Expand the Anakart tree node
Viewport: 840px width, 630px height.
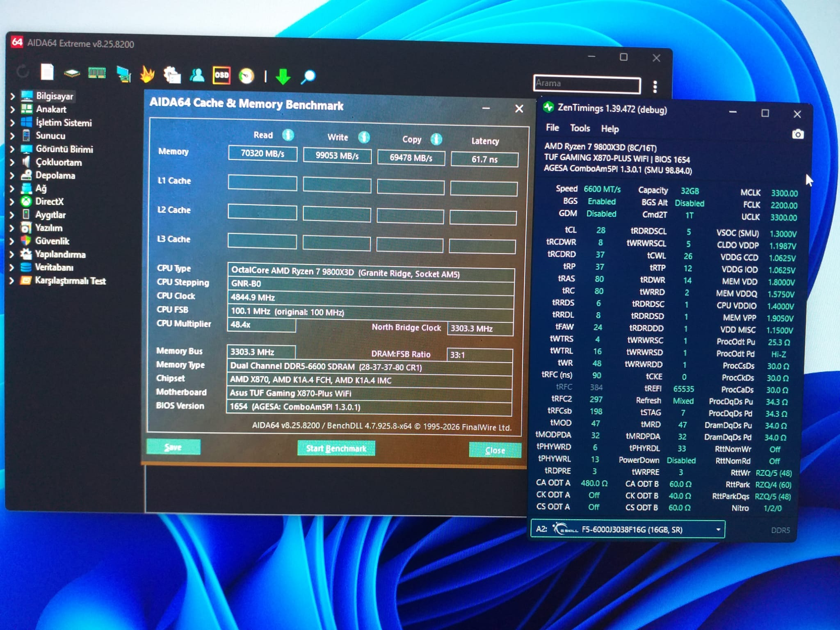[x=12, y=109]
